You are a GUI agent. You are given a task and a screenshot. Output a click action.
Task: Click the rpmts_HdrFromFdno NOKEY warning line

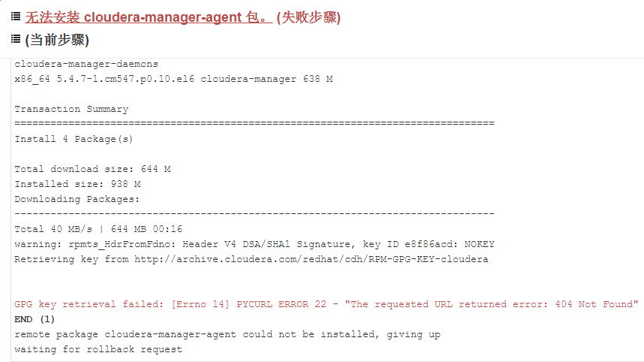click(254, 245)
